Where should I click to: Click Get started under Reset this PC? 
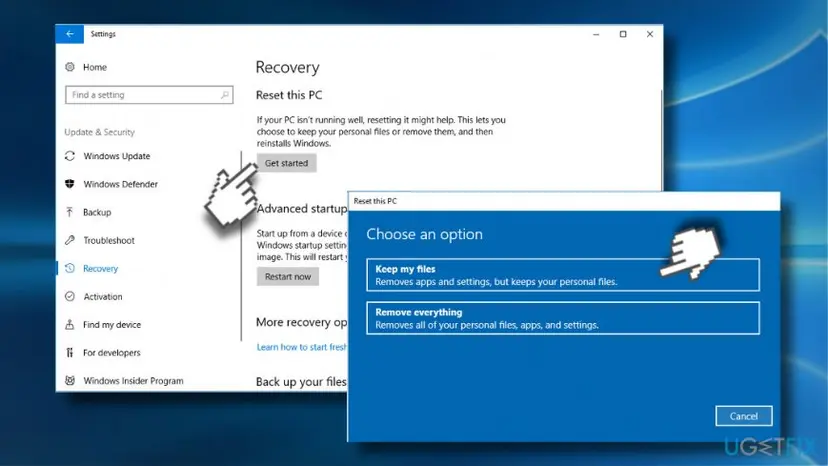coord(287,163)
